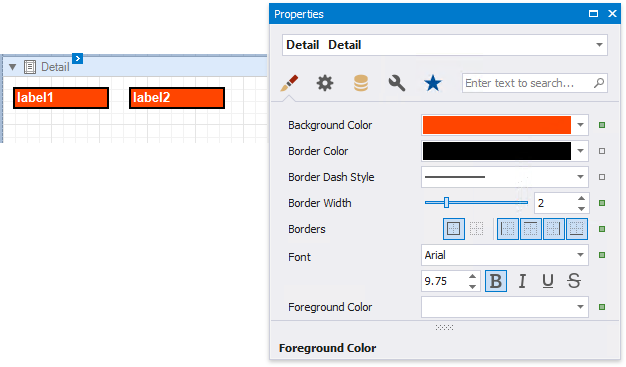Viewport: 626px width, 367px height.
Task: Open the Appearance paintbrush tab
Action: pyautogui.click(x=289, y=83)
